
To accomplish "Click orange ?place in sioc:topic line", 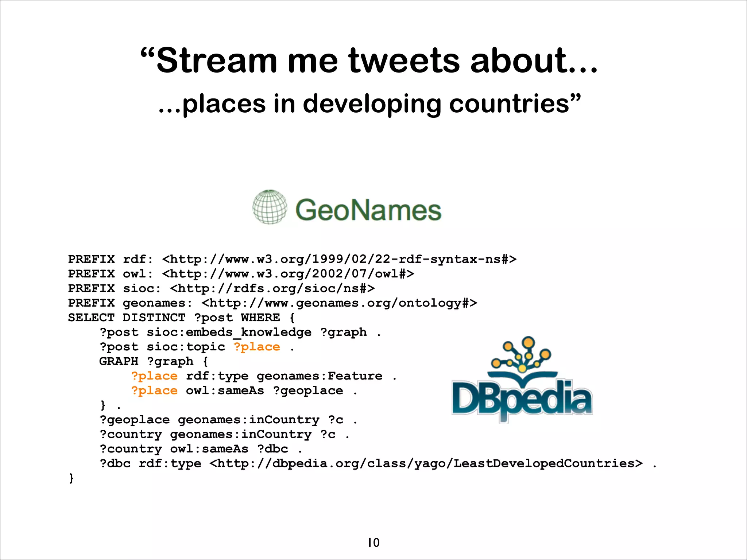I will [257, 347].
